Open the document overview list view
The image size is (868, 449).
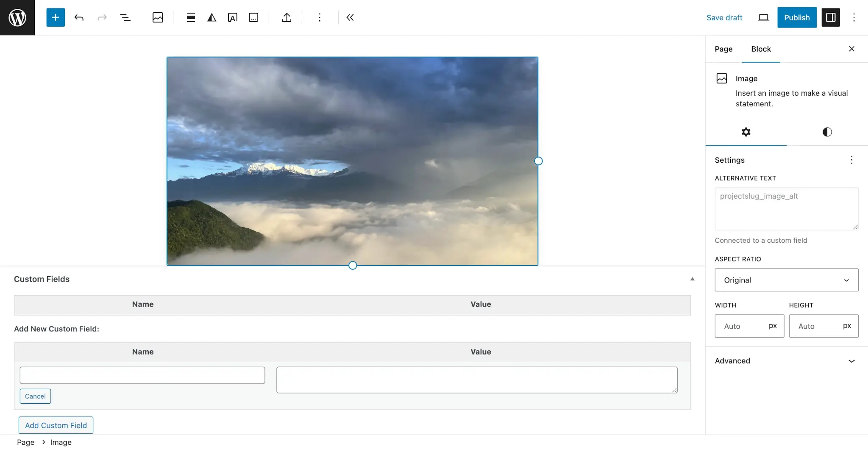tap(125, 17)
